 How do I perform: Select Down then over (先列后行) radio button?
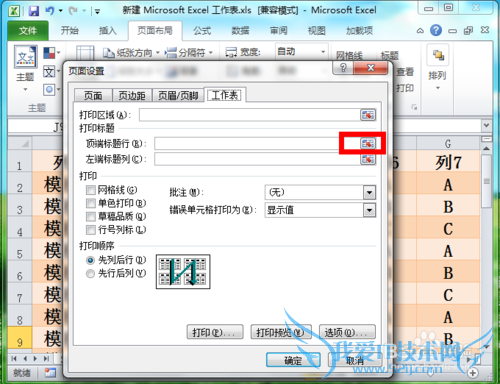click(90, 260)
